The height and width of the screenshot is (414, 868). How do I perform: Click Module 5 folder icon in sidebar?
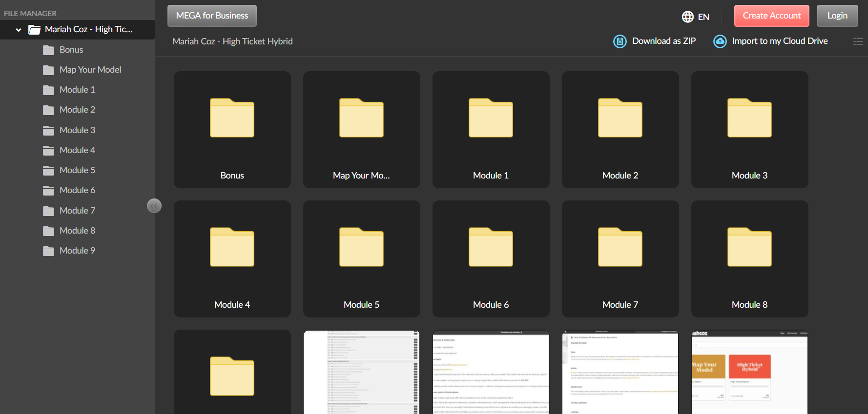coord(48,171)
